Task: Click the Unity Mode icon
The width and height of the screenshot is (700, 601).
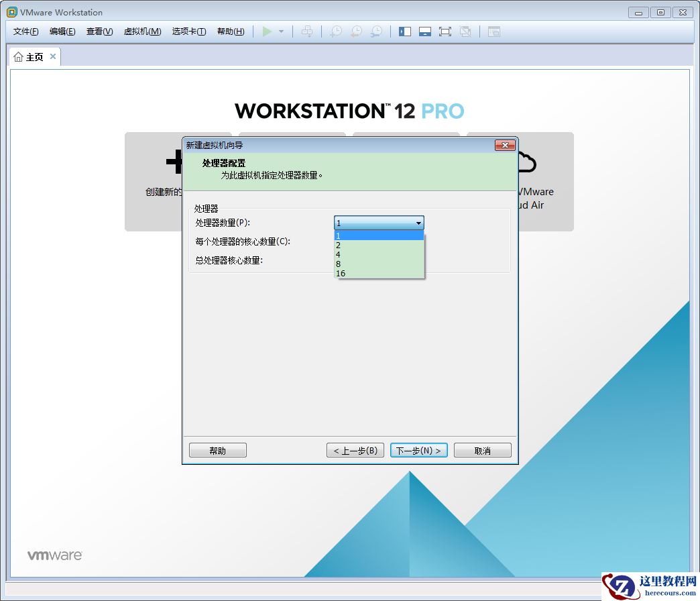Action: [467, 32]
